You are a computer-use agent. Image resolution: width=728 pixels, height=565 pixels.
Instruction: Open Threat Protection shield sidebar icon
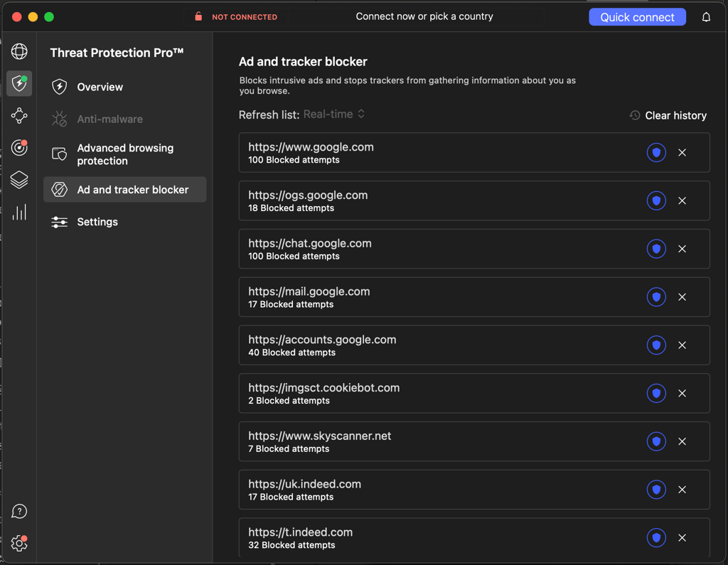point(19,84)
